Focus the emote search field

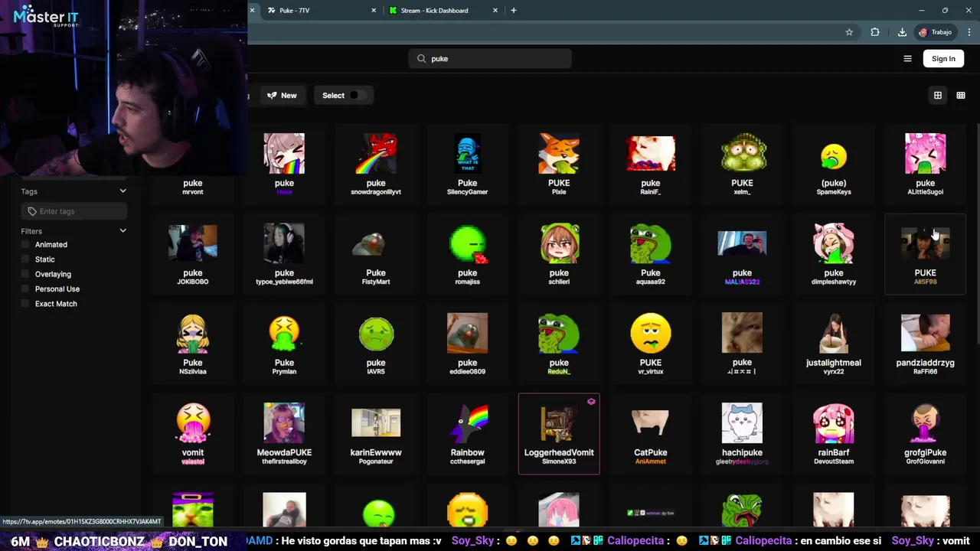coord(490,59)
